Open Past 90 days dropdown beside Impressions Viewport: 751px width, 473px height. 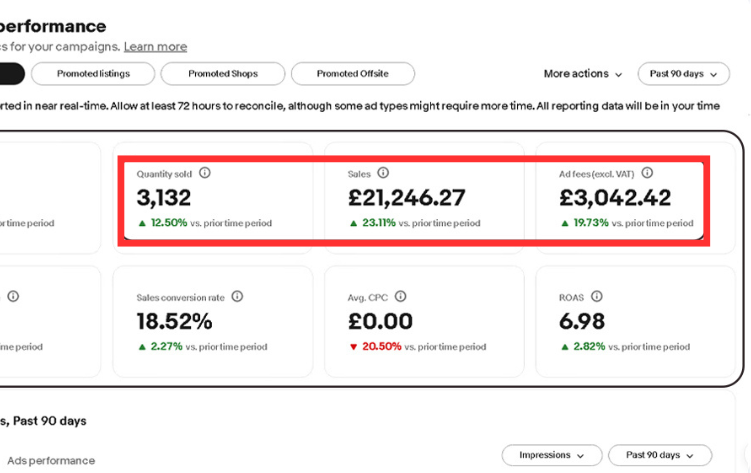tap(659, 455)
